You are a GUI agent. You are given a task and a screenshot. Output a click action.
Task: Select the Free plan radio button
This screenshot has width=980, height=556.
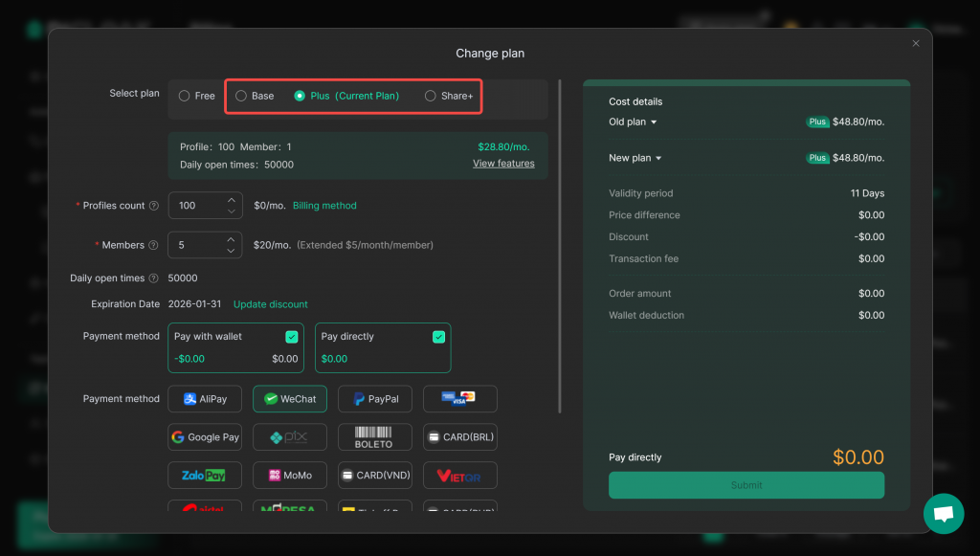click(x=185, y=96)
